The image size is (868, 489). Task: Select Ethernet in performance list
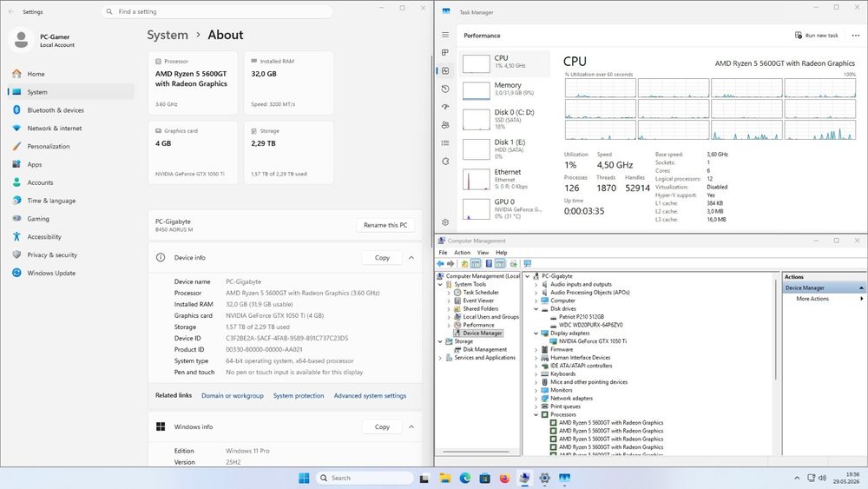pyautogui.click(x=505, y=180)
